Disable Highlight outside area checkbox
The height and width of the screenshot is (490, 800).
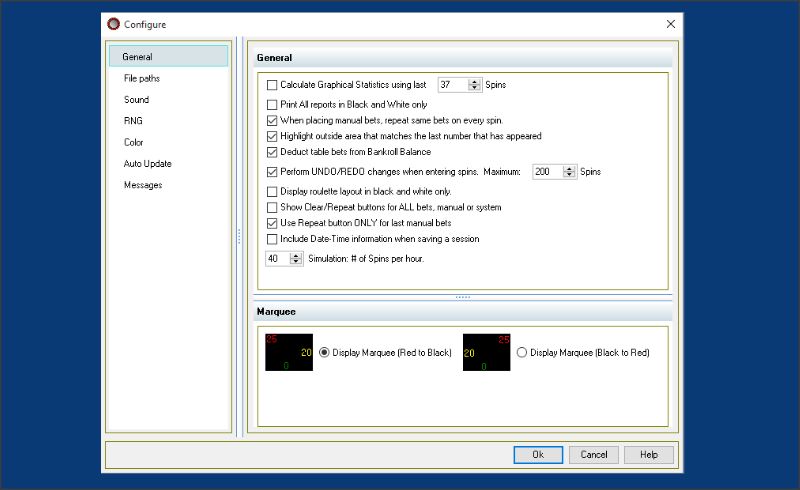tap(272, 136)
